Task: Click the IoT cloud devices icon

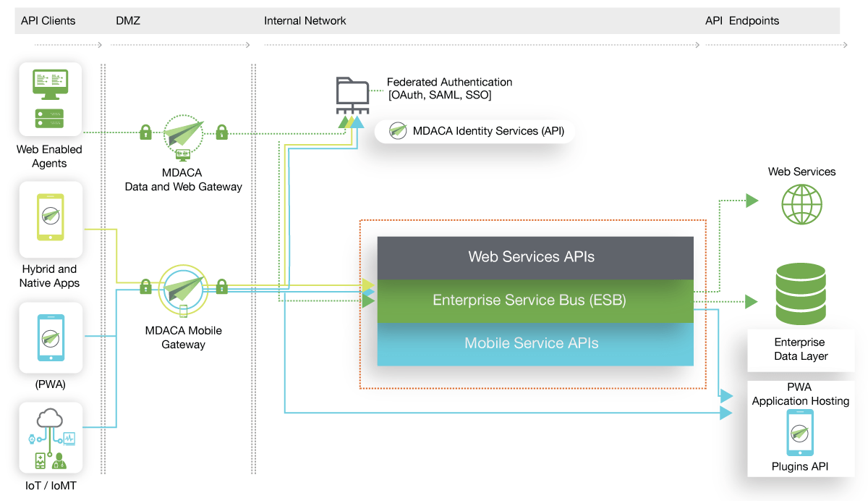Action: click(51, 439)
